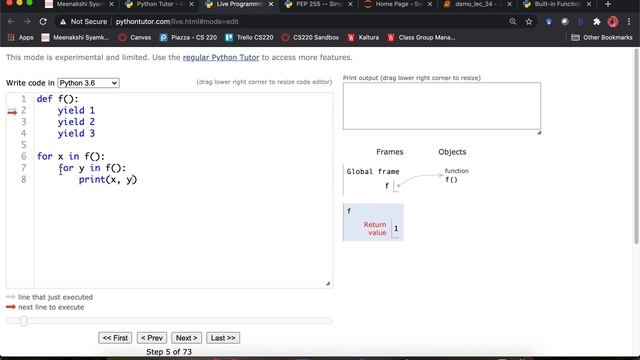This screenshot has width=640, height=360.
Task: Open the Kaltura bookmark
Action: click(363, 38)
